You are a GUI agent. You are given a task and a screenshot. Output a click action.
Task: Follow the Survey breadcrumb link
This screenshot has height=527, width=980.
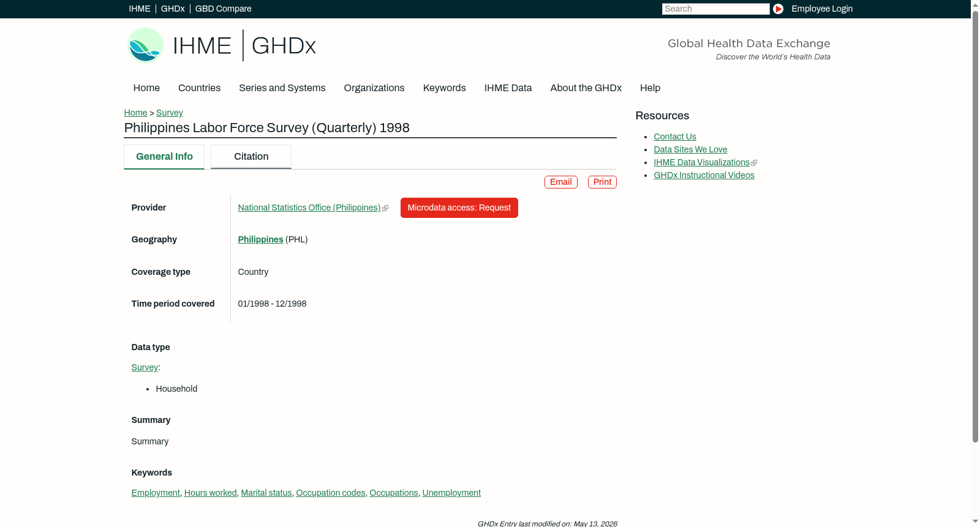click(170, 113)
